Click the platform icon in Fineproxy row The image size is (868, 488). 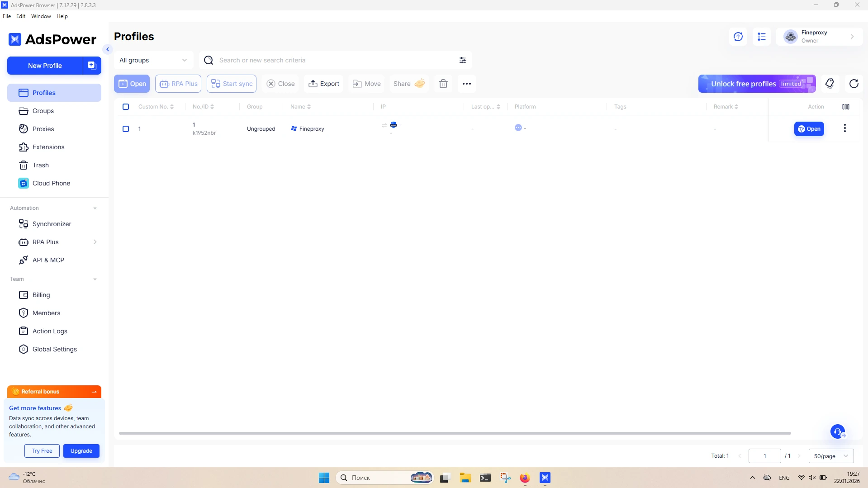pyautogui.click(x=518, y=128)
